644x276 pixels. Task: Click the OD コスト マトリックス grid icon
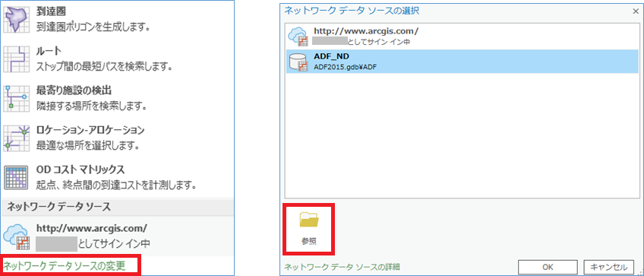(x=17, y=177)
